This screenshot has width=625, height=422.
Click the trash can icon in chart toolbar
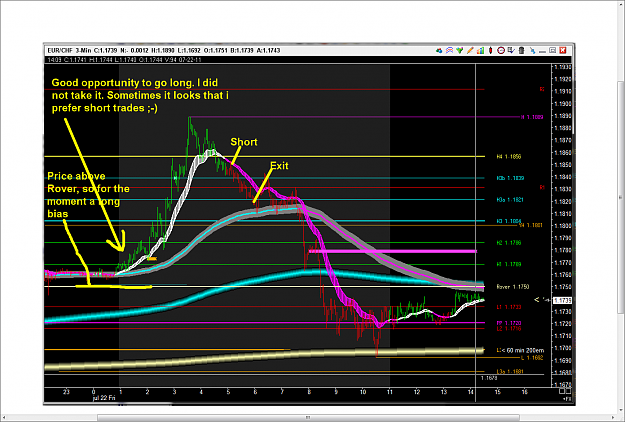[521, 51]
